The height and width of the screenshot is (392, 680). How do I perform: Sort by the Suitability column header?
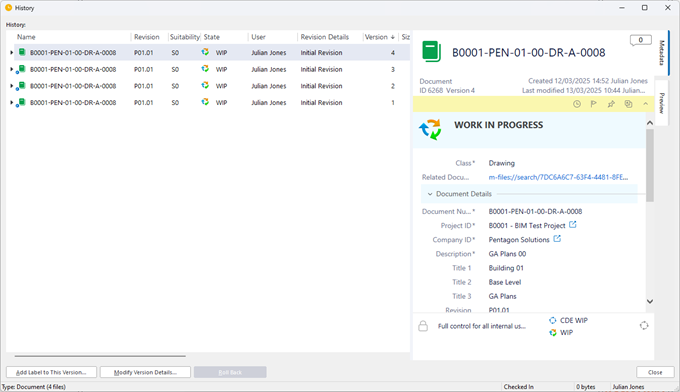point(184,37)
